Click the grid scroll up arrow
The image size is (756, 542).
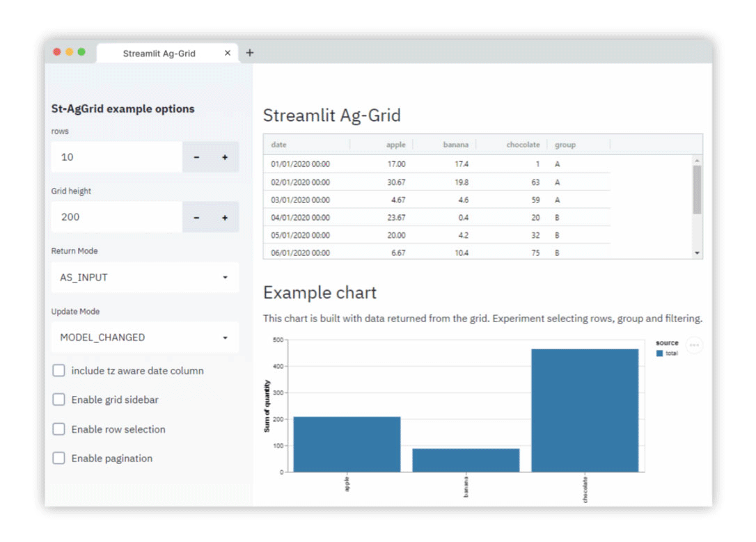698,161
